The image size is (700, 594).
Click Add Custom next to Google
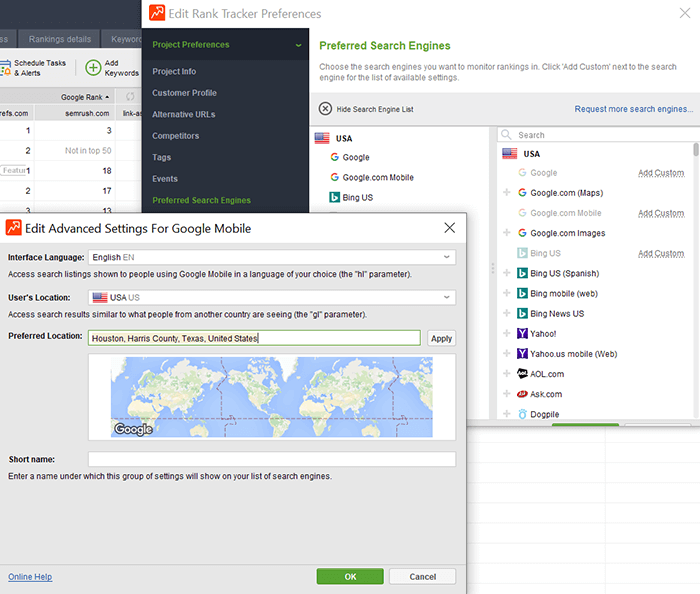pos(661,173)
